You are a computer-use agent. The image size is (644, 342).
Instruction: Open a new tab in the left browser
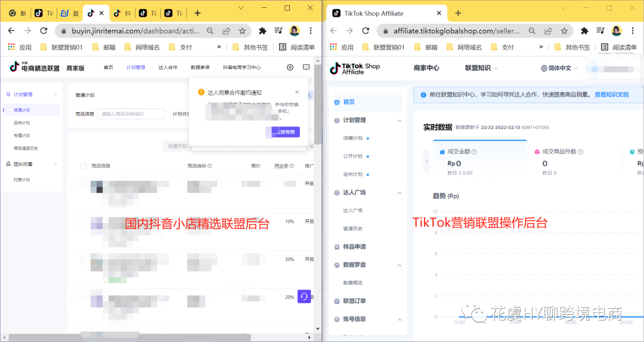point(197,13)
